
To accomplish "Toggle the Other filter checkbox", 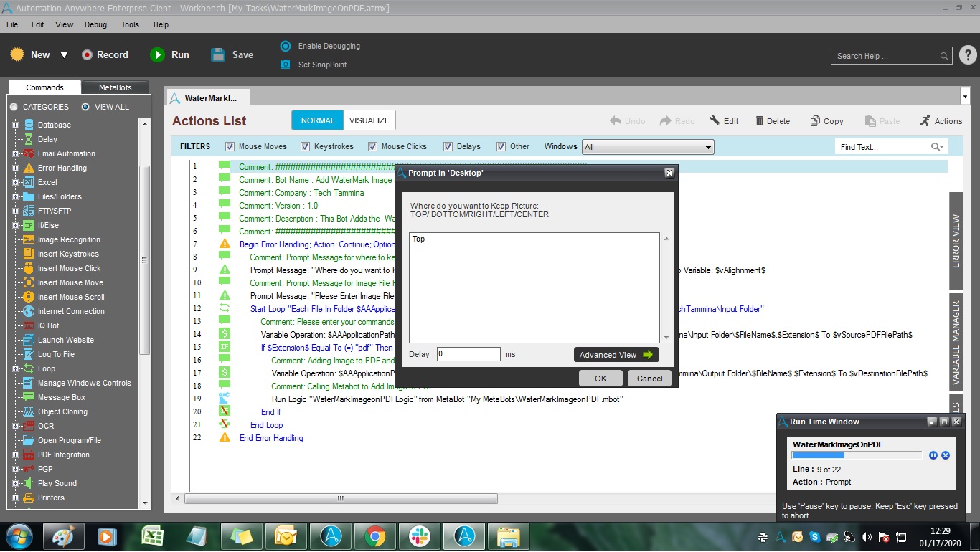I will 501,146.
